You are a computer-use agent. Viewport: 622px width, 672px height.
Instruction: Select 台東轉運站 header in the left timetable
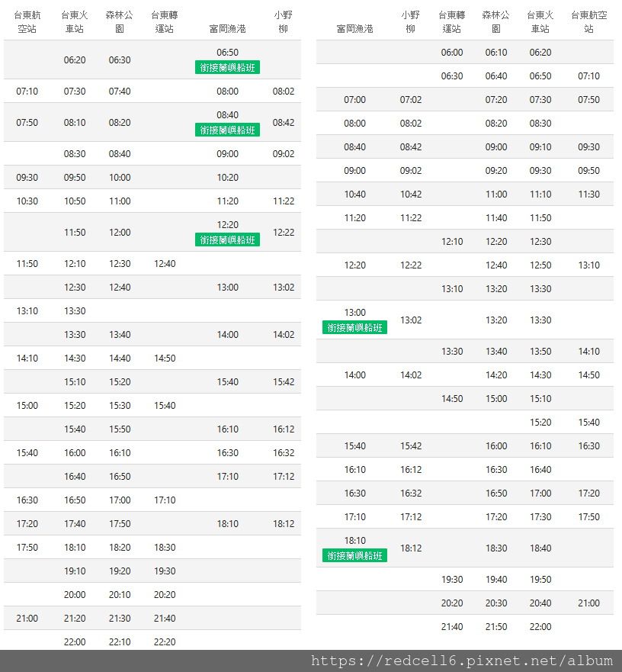click(x=165, y=21)
